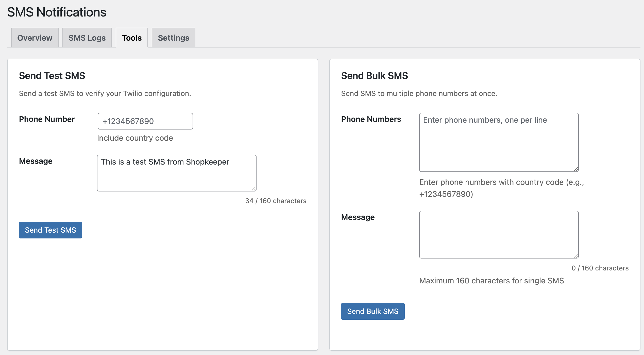Image resolution: width=644 pixels, height=355 pixels.
Task: Click the Phone Numbers label in bulk section
Action: [x=371, y=119]
